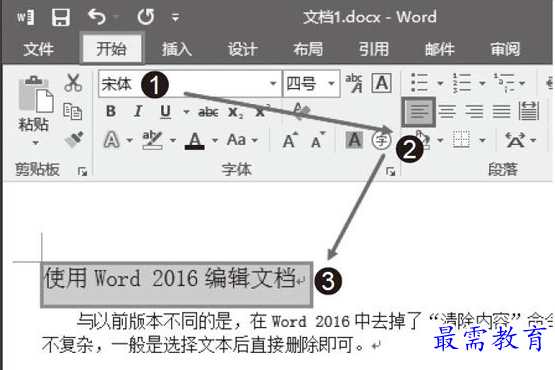Screen dimensions: 555x370
Task: Open the Multilevel List dropdown arrow
Action: tap(522, 84)
